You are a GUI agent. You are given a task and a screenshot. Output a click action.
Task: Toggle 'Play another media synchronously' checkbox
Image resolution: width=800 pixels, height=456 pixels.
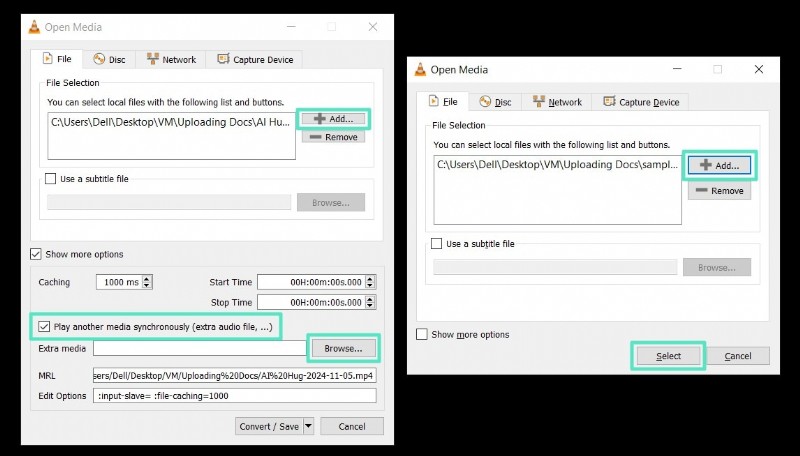tap(43, 326)
